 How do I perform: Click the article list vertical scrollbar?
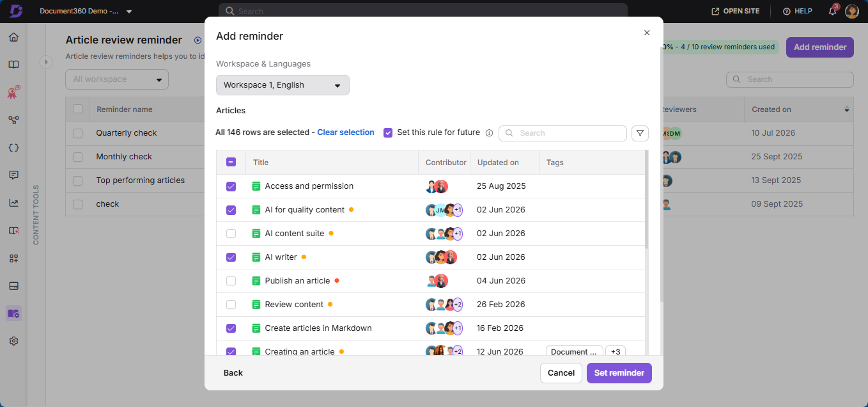(646, 200)
